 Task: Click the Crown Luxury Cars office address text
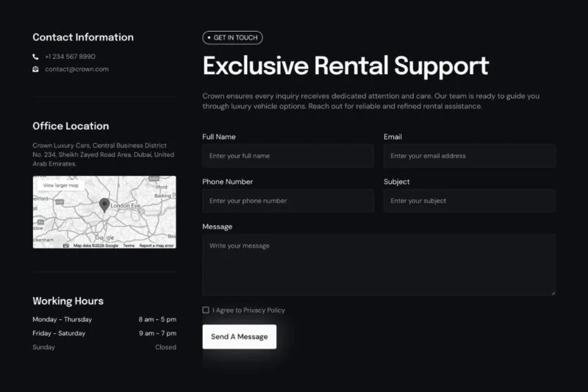[x=104, y=154]
